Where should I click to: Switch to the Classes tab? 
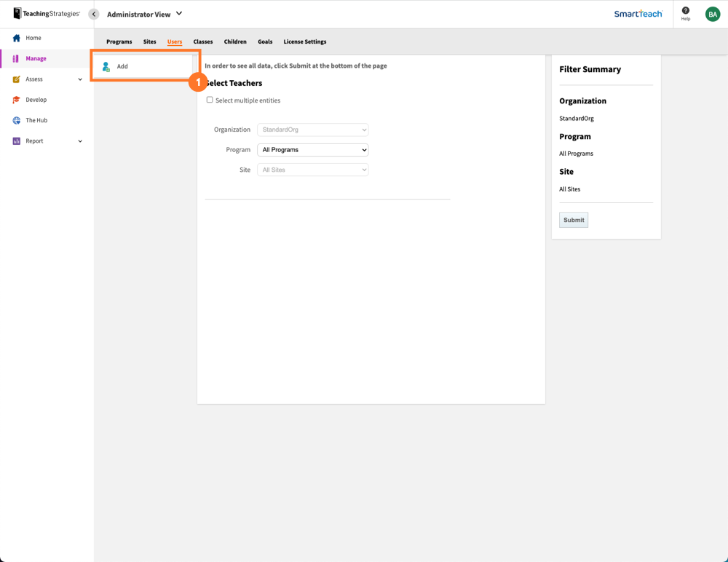(202, 41)
